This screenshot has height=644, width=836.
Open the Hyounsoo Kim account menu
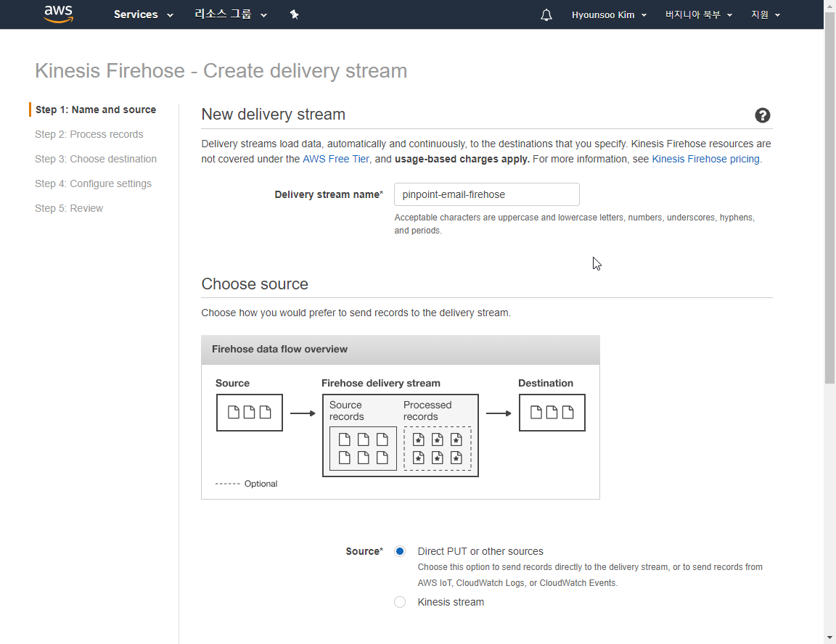point(609,15)
